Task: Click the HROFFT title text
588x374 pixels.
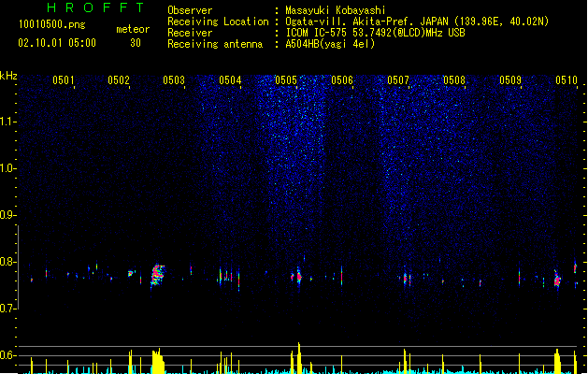Action: 96,7
